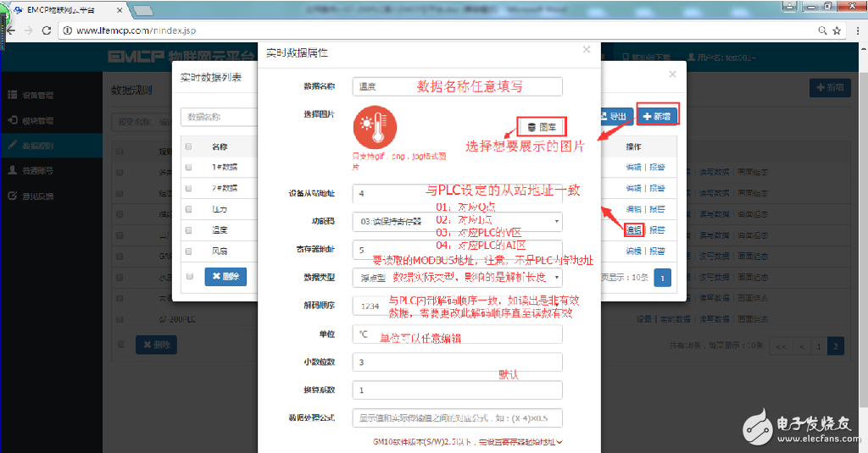This screenshot has width=868, height=453.
Task: Open 普通账号 in the left sidebar
Action: 37,170
